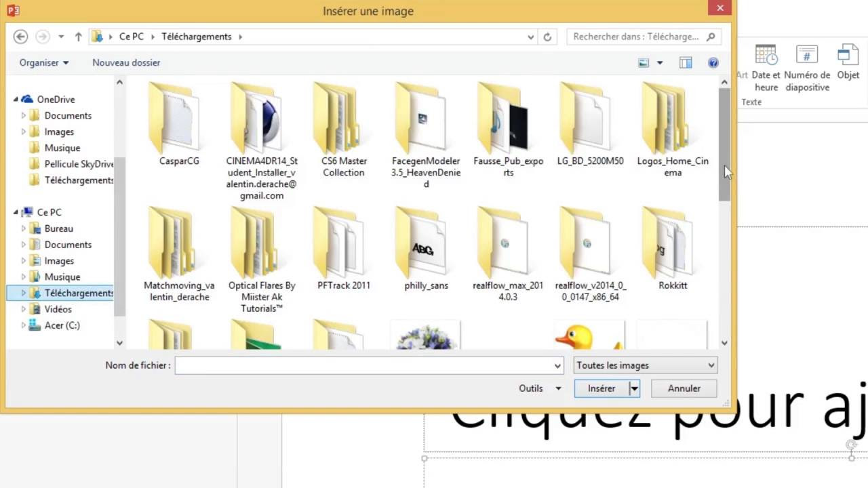
Task: Select the Logos_Home_Cinema folder
Action: 673,130
